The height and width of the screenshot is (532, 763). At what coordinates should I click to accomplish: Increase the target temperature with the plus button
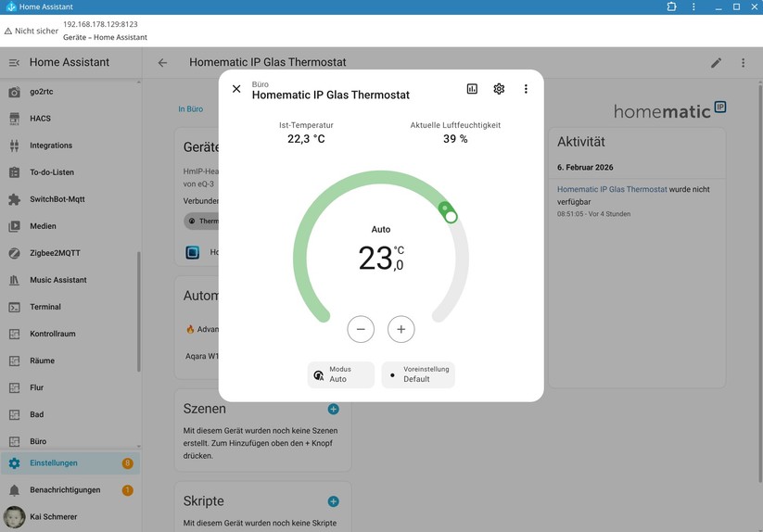[401, 329]
